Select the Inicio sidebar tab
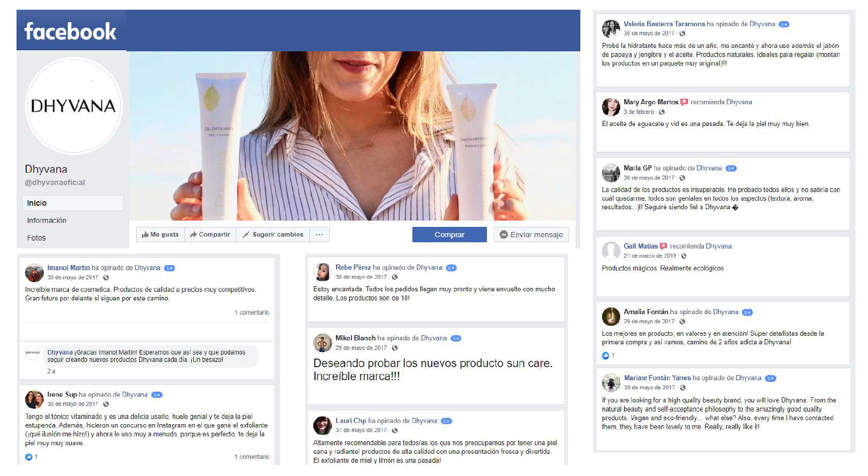This screenshot has width=868, height=476. [x=73, y=203]
